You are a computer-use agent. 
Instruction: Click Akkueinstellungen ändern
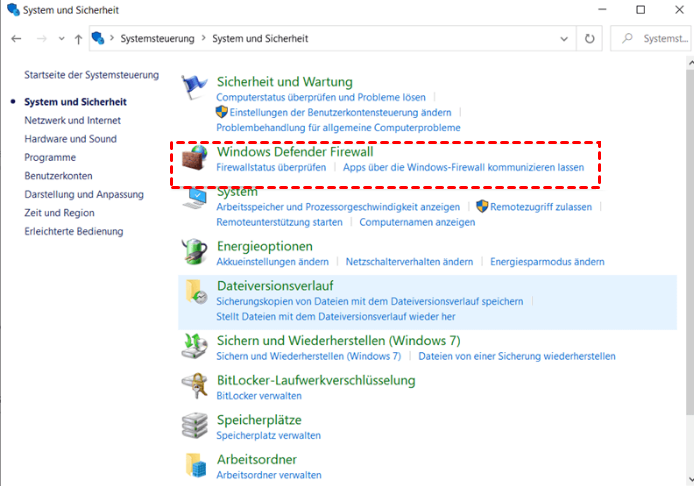(272, 262)
